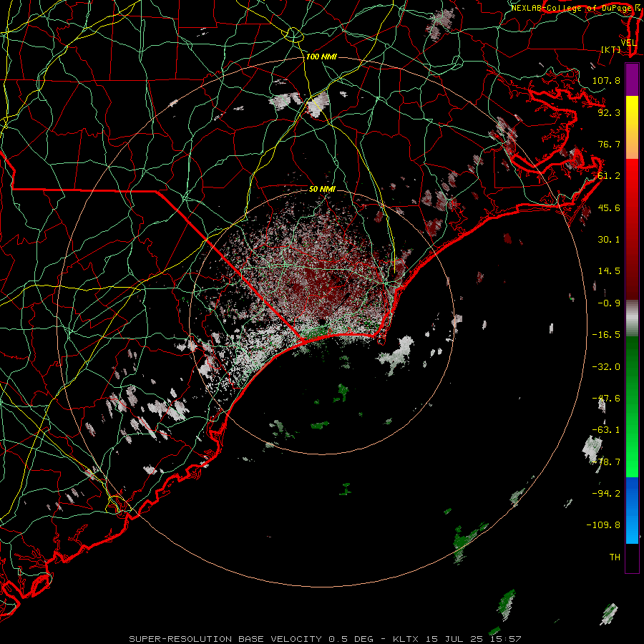The width and height of the screenshot is (644, 644).
Task: Click the KLTX base velocity caption
Action: pos(325,639)
